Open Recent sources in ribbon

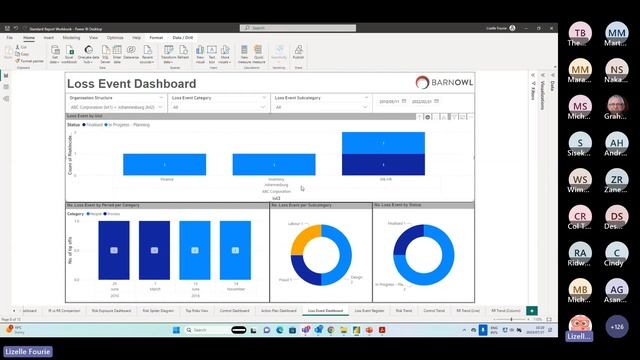tap(147, 54)
